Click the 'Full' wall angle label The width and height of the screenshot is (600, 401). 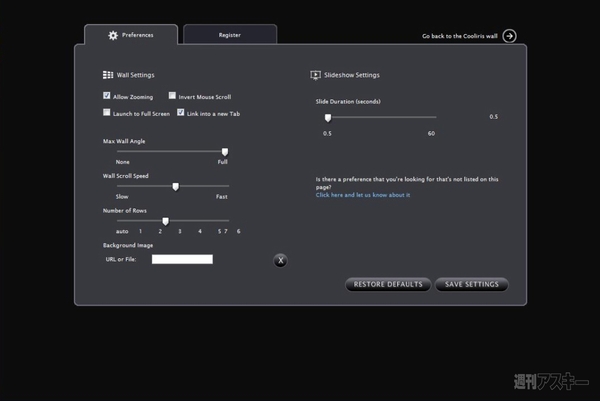[222, 162]
